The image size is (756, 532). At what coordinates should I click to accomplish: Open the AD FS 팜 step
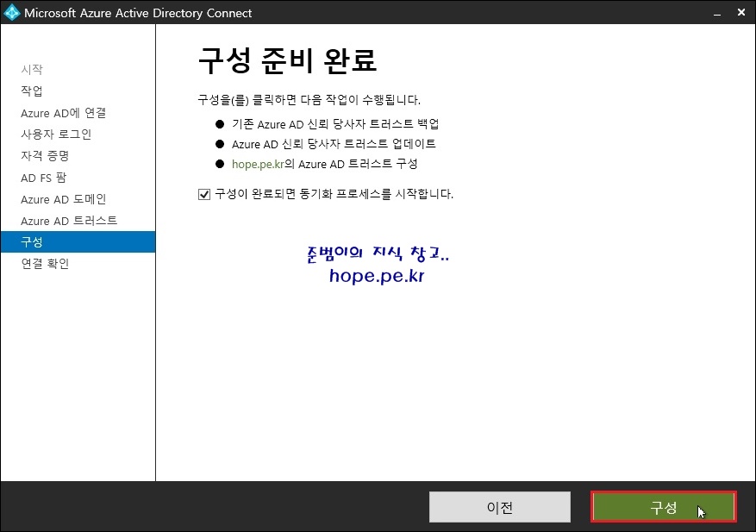[43, 178]
